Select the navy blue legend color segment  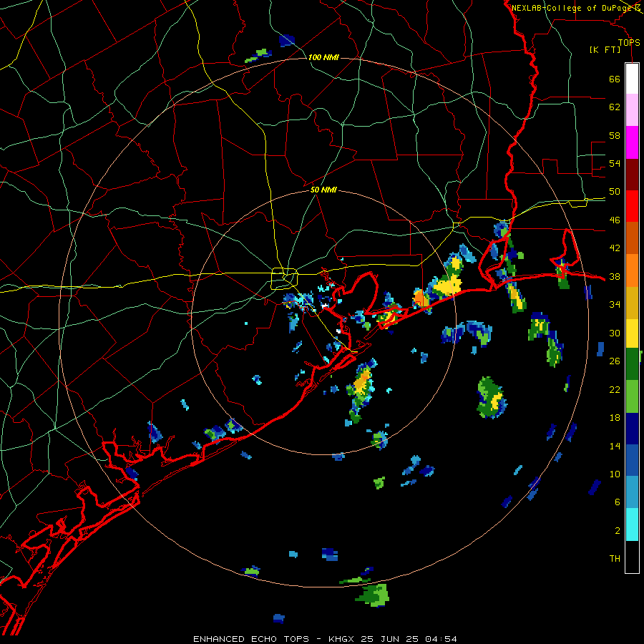click(632, 429)
